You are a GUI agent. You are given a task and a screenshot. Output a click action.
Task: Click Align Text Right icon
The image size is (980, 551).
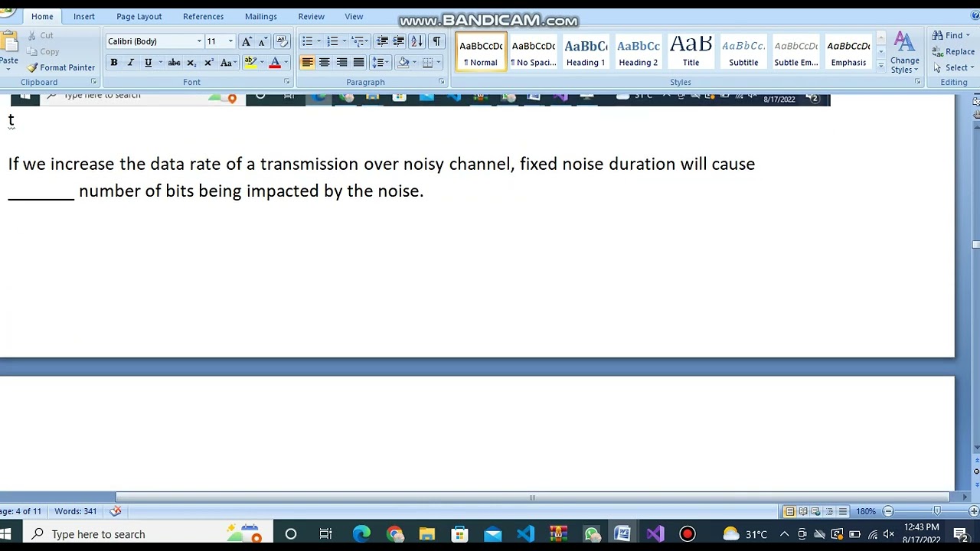(x=341, y=63)
